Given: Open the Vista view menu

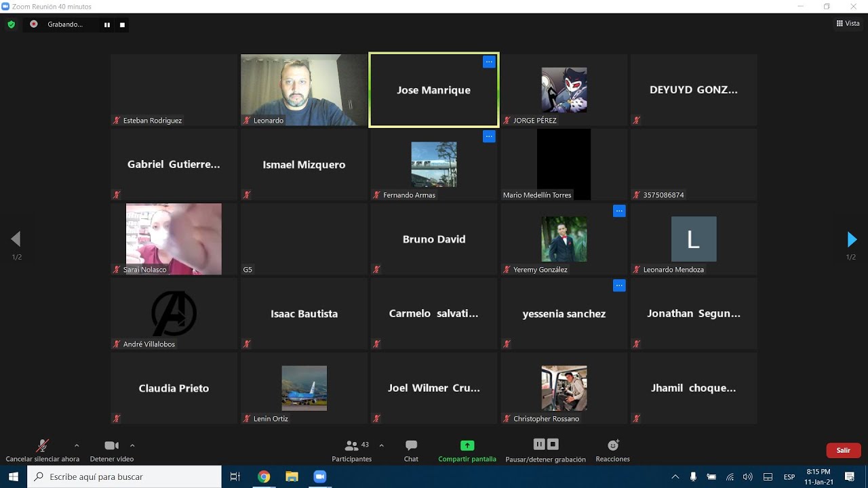Looking at the screenshot, I should (848, 24).
